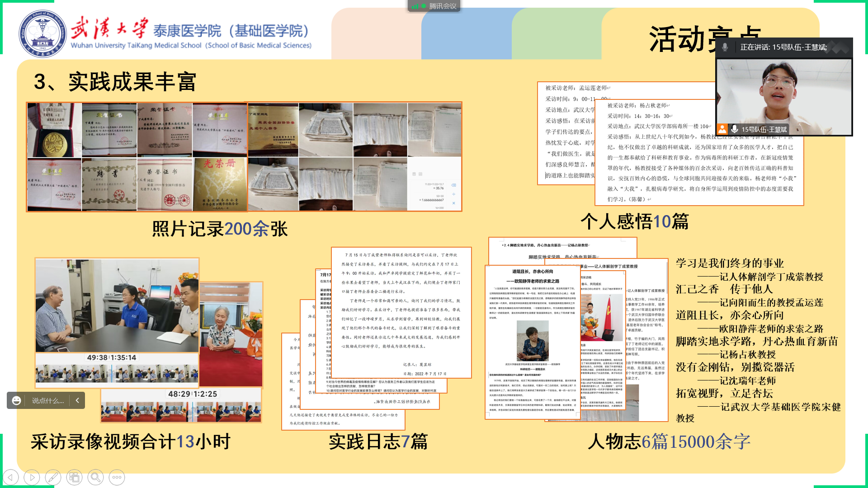Click the 说点什么... chat input
Screen dimensions: 868x488
[48, 400]
